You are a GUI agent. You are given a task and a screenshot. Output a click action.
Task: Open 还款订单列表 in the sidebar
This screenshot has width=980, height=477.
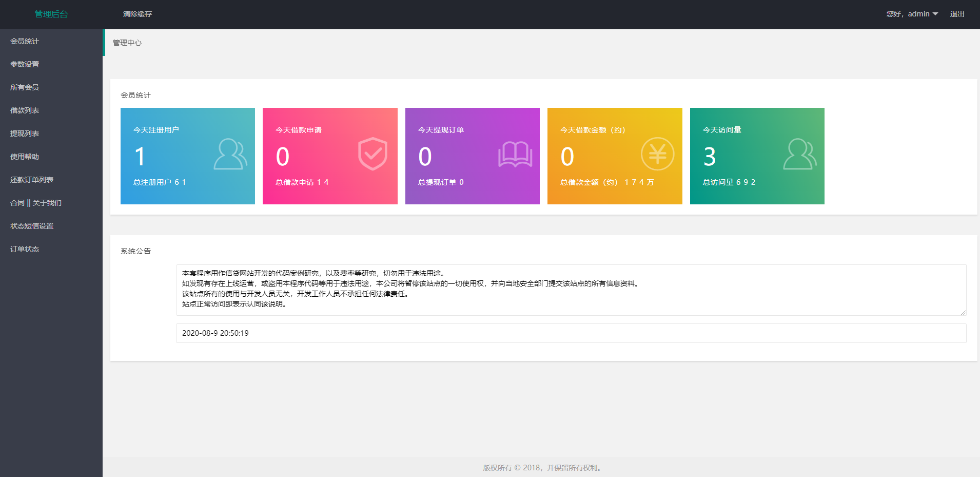click(x=31, y=179)
